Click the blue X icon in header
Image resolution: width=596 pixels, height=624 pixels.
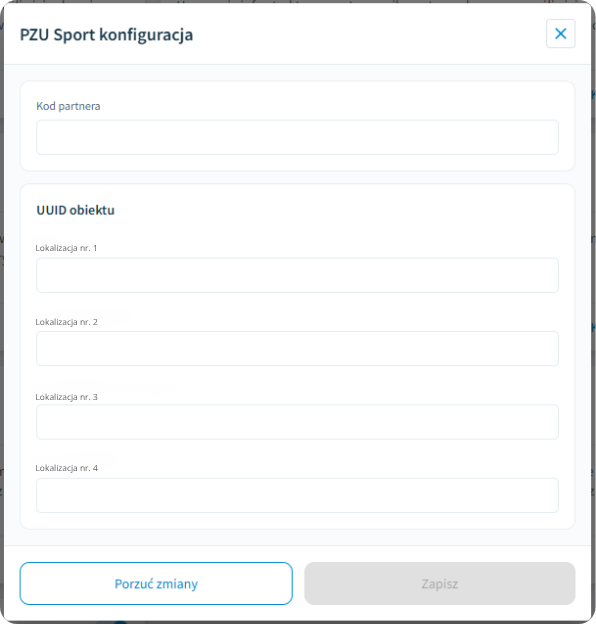pos(561,33)
